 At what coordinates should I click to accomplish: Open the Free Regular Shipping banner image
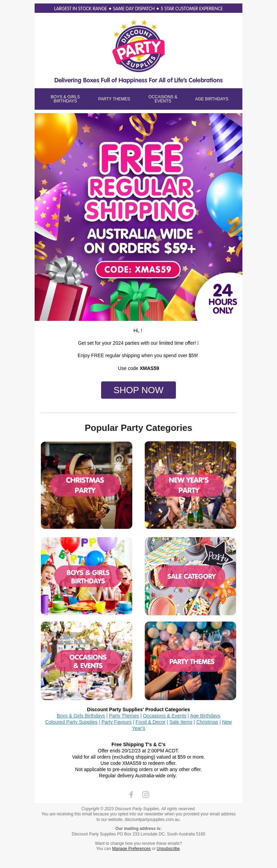(x=138, y=217)
